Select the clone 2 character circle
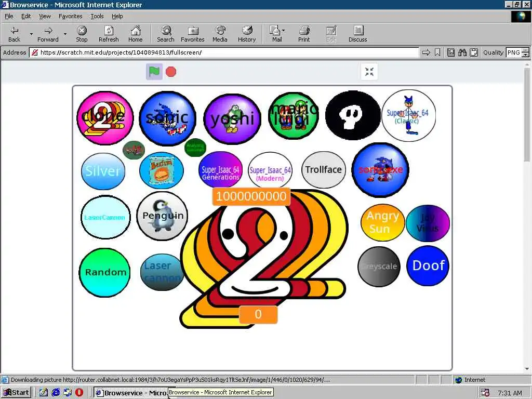The width and height of the screenshot is (532, 399). pos(105,118)
